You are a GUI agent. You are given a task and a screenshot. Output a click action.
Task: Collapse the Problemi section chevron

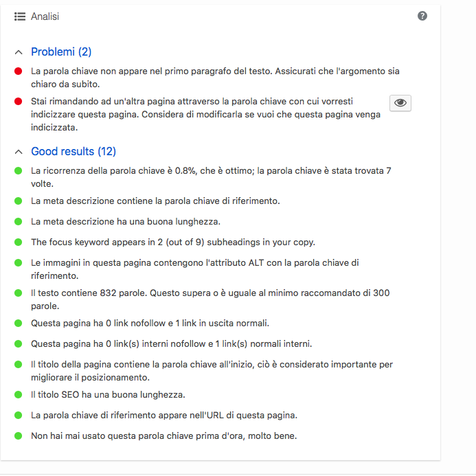(x=19, y=52)
